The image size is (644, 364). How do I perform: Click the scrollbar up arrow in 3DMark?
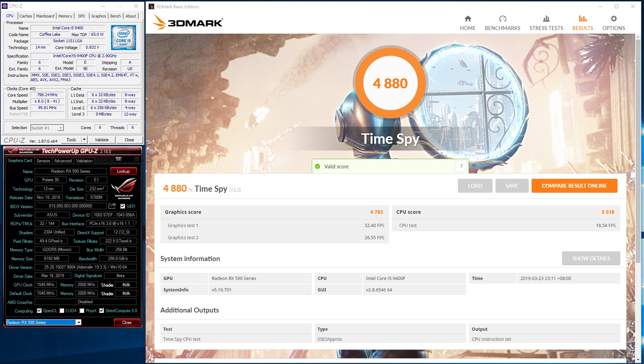[638, 36]
